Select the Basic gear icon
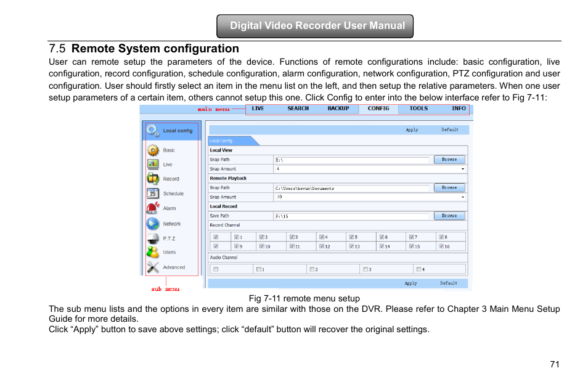Image resolution: width=588 pixels, height=392 pixels. tap(153, 150)
